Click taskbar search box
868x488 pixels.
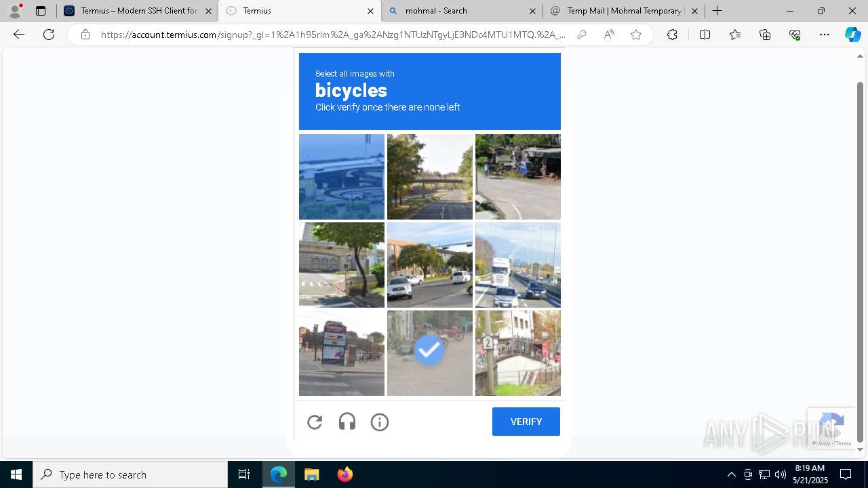pos(130,474)
